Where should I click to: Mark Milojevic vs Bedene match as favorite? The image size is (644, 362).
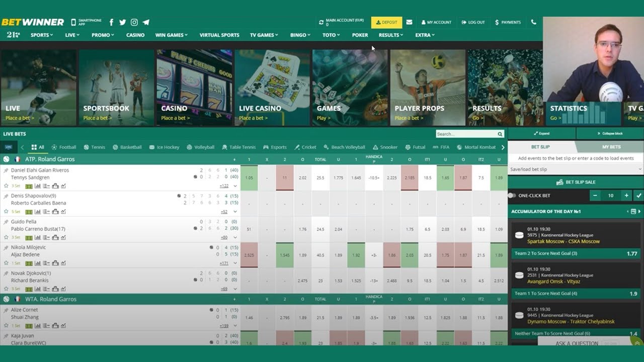pos(6,263)
